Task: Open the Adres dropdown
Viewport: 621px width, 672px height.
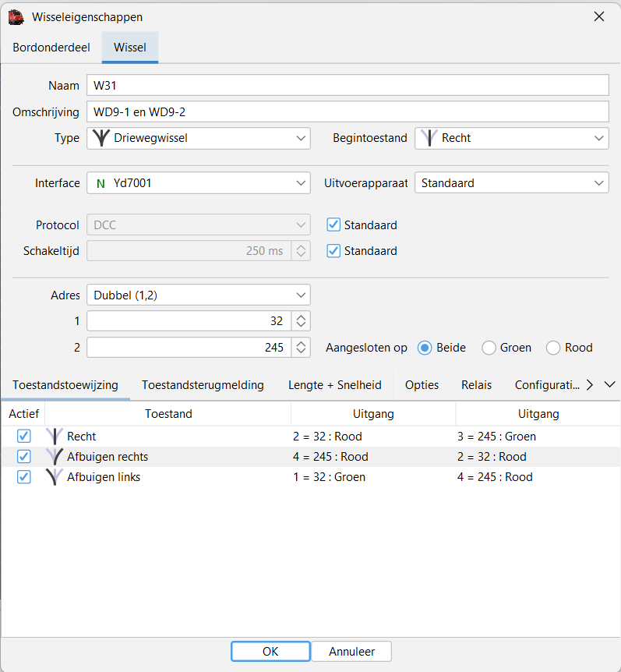Action: 198,295
